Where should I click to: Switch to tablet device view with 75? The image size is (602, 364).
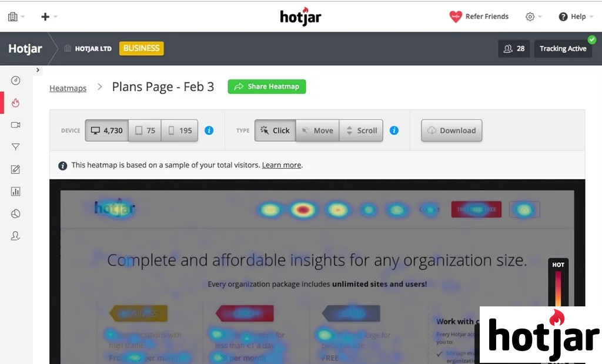pos(145,131)
